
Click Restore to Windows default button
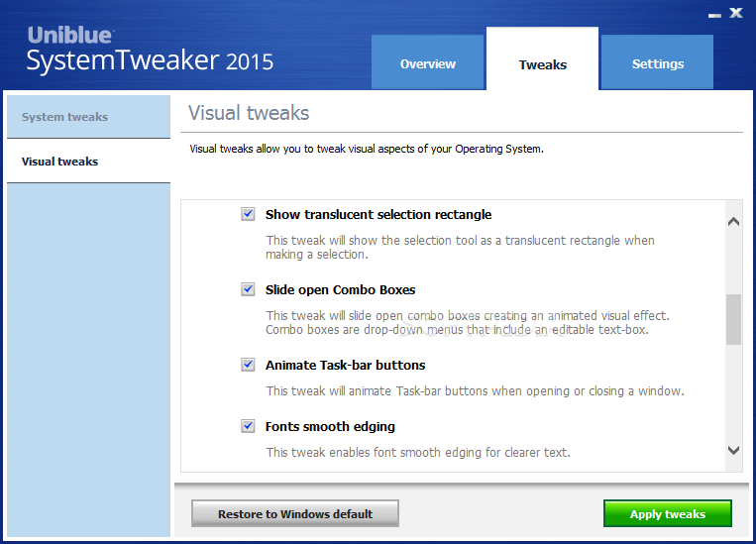pyautogui.click(x=295, y=513)
